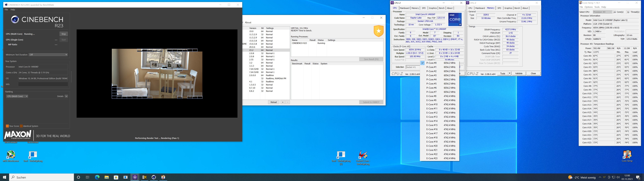Open SPD tab in CPU-Z Memory window

click(x=499, y=8)
